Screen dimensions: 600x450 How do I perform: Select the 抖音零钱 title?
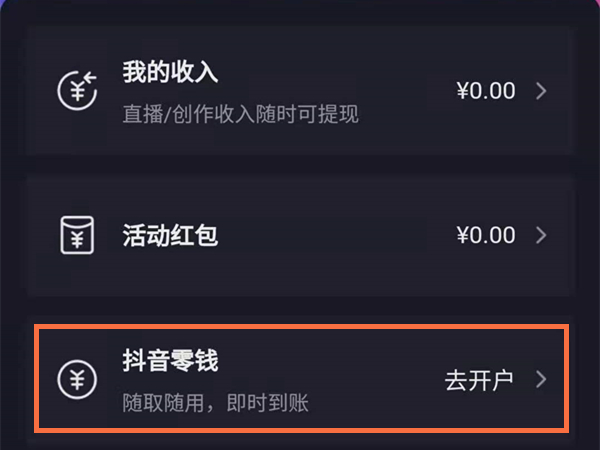tap(170, 361)
